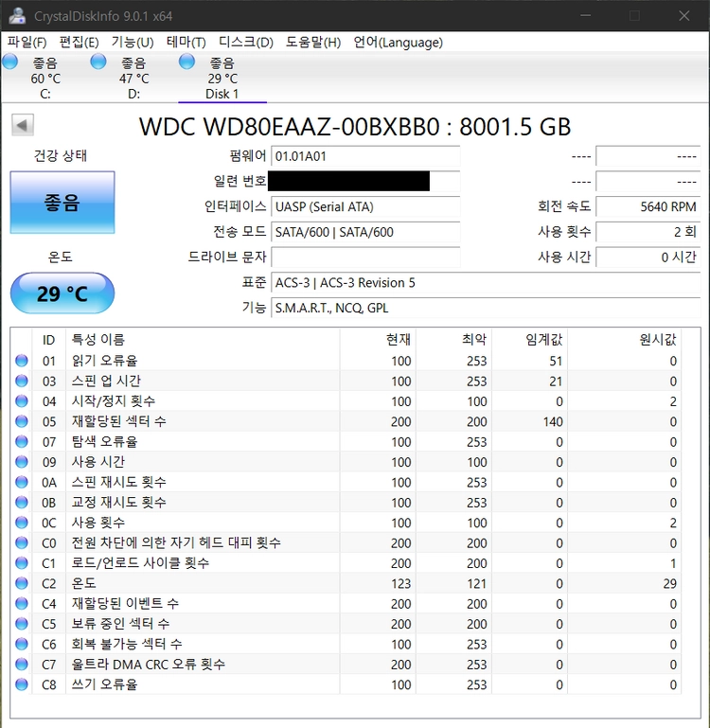Click the 인터페이스 field UASP (Serial ATA)
This screenshot has width=710, height=728.
coord(365,206)
